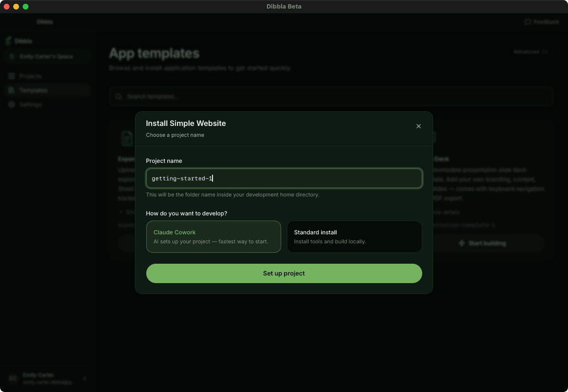Focus the Search templates field
This screenshot has height=392, width=568.
(x=331, y=97)
